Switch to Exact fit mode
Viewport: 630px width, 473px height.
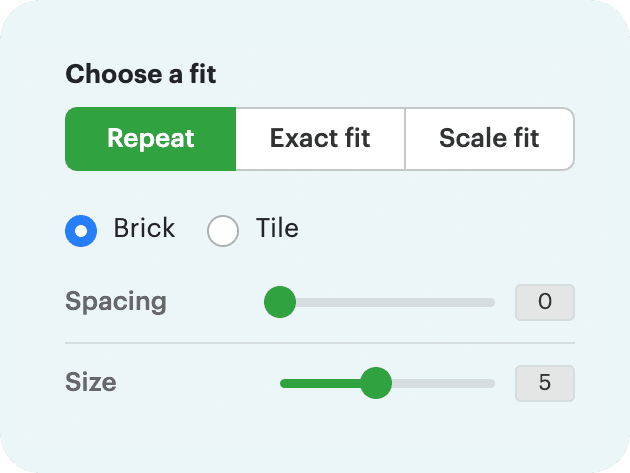click(x=320, y=138)
